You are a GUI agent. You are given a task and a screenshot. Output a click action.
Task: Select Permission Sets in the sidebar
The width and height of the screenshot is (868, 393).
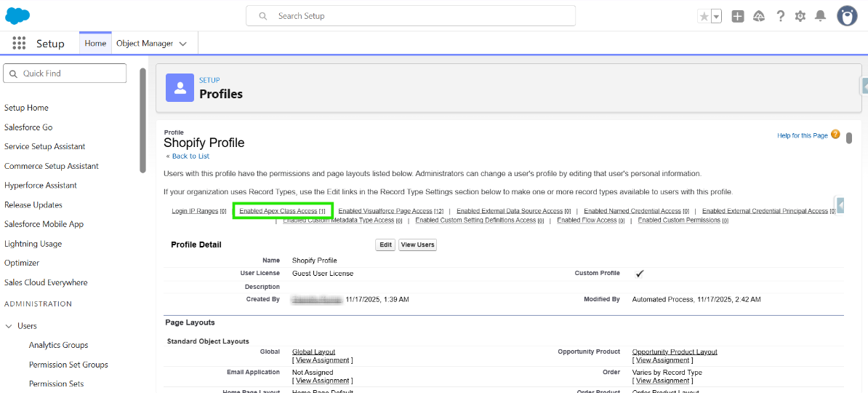(x=56, y=384)
